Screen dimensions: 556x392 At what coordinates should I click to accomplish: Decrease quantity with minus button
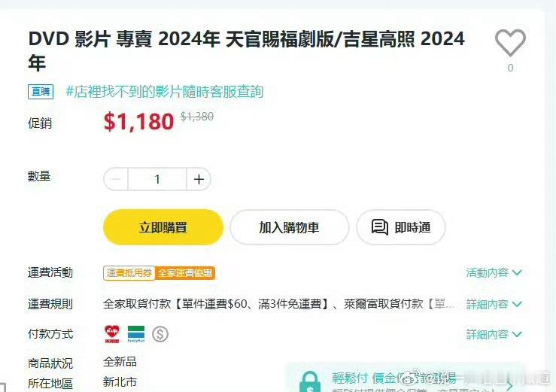(116, 179)
